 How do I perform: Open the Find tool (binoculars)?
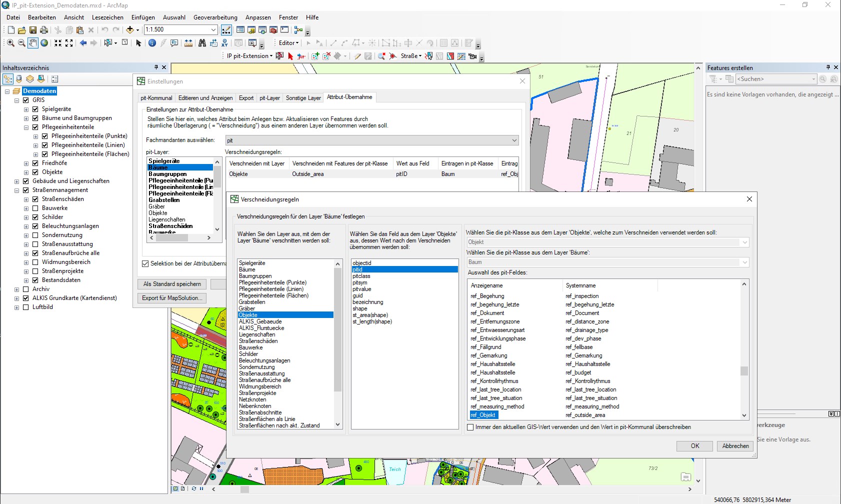tap(202, 43)
